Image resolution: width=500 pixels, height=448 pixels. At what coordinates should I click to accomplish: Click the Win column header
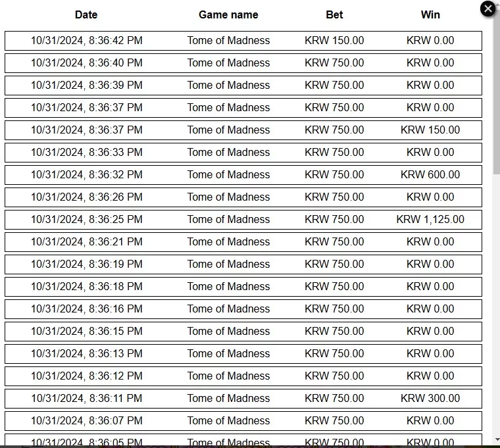click(x=430, y=14)
